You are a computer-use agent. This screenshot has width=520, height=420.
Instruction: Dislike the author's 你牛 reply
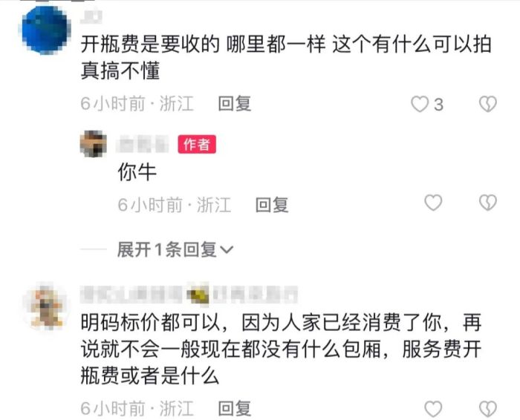pos(488,203)
